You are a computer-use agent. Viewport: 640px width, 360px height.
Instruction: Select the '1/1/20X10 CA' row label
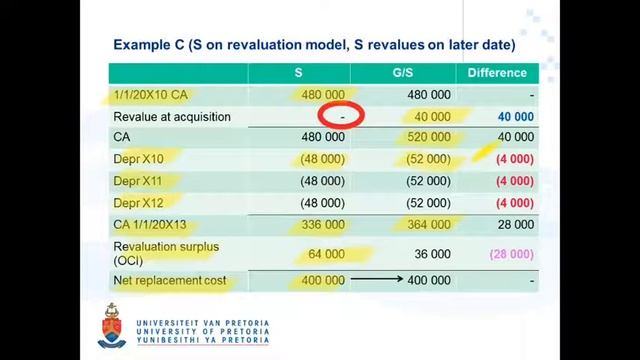[x=151, y=95]
